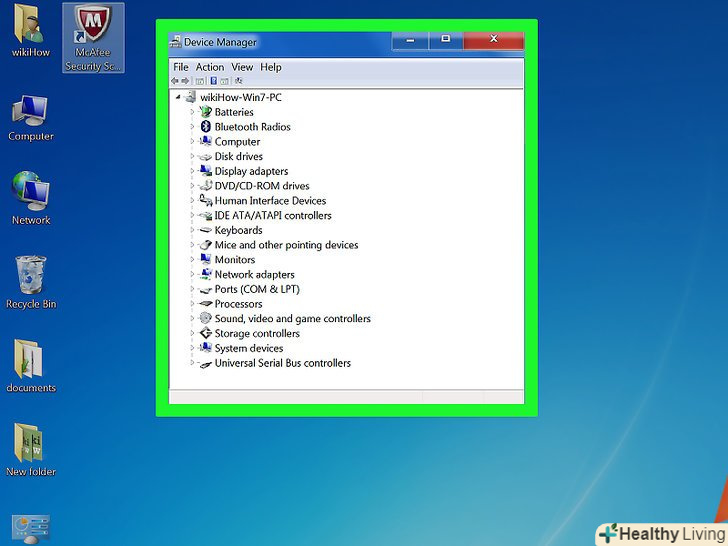Screen dimensions: 728x546
Task: Select the documents folder on desktop
Action: tap(30, 365)
